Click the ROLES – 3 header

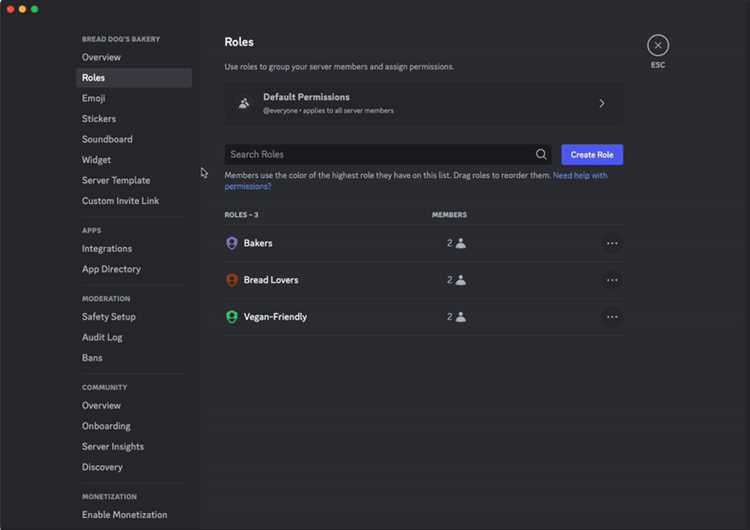tap(242, 215)
